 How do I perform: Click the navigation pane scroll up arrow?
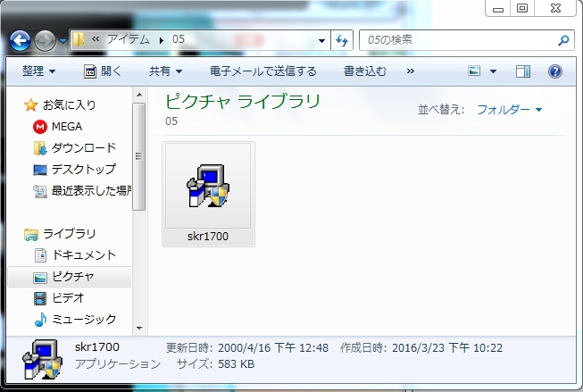(139, 95)
